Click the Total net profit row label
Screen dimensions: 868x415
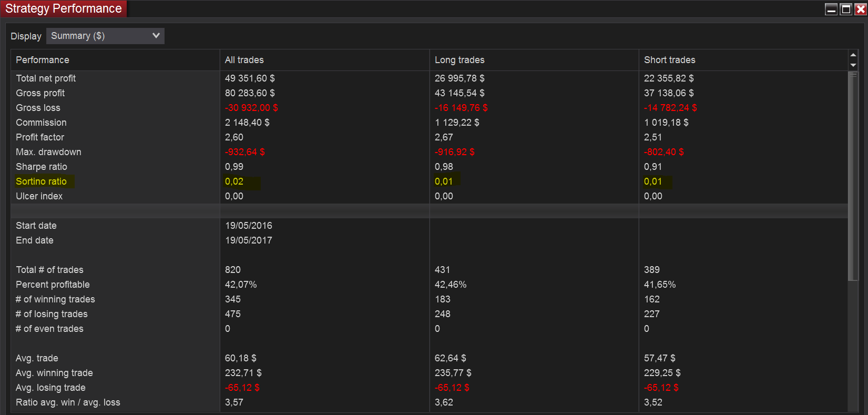click(x=46, y=78)
